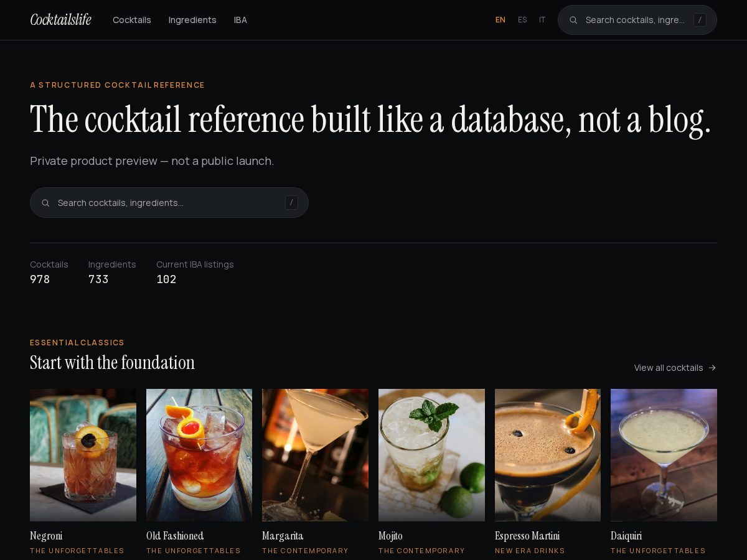Click The Contemporary label under Mojito
The width and height of the screenshot is (747, 560).
pyautogui.click(x=421, y=551)
